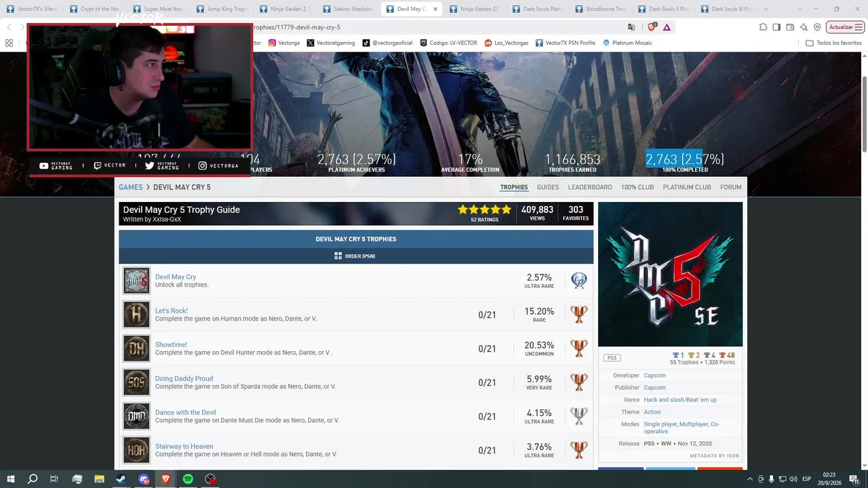Screen dimensions: 868x488
Task: Open the apps grid icon in bookmarks bar
Action: pyautogui.click(x=9, y=43)
